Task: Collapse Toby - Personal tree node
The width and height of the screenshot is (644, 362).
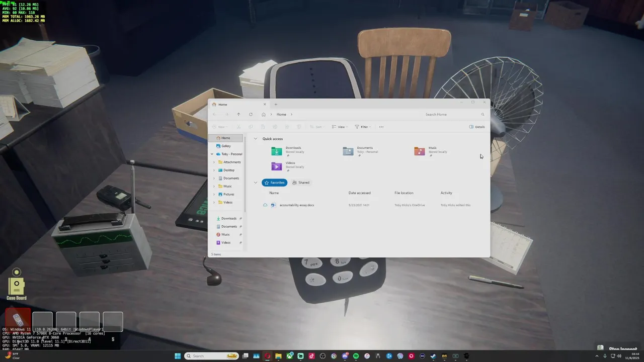Action: click(212, 154)
